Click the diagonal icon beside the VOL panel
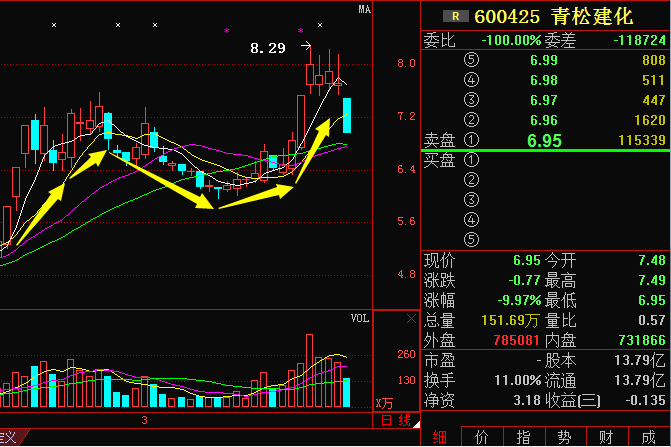The height and width of the screenshot is (447, 671). point(409,318)
